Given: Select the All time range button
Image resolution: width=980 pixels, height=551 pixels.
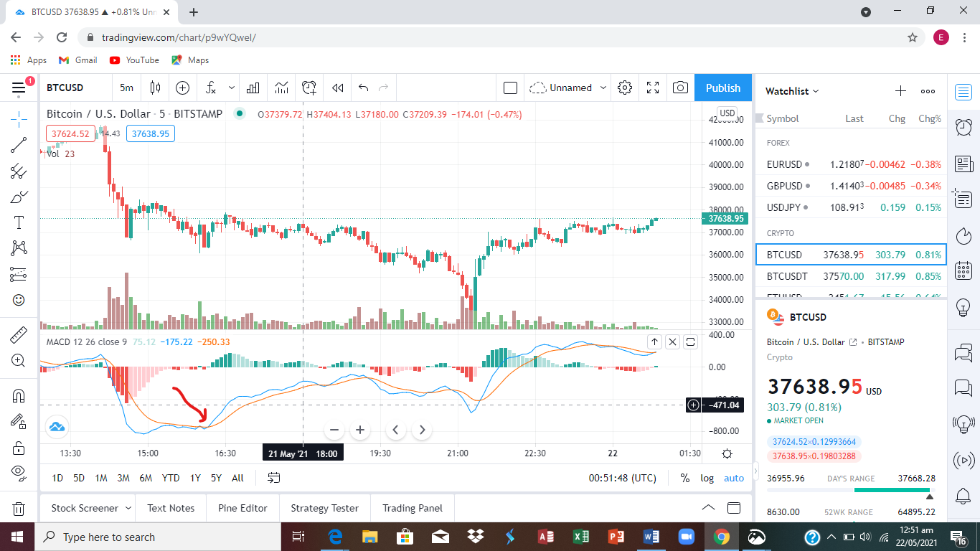Looking at the screenshot, I should 237,478.
